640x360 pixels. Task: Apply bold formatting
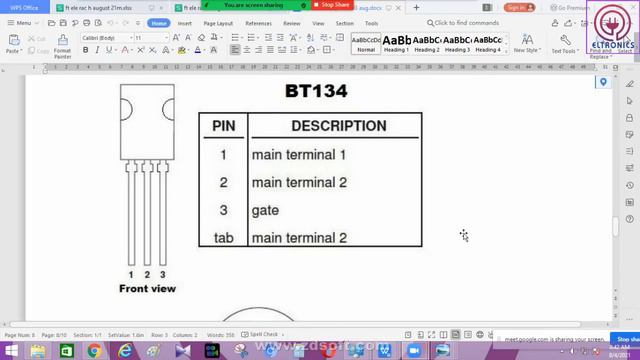click(85, 50)
